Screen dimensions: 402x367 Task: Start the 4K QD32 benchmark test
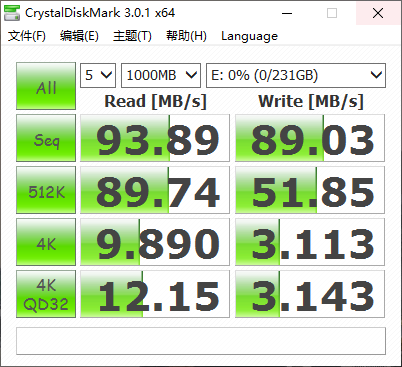pos(46,294)
